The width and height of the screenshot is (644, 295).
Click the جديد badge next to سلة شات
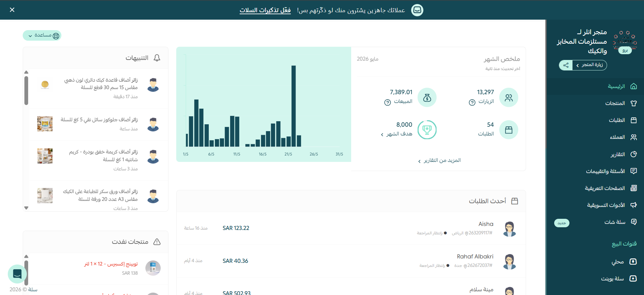coord(562,223)
